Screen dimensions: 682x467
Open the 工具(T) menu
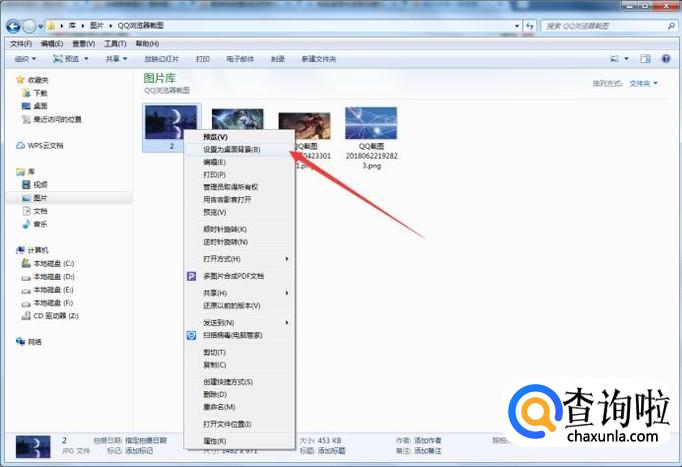(115, 44)
